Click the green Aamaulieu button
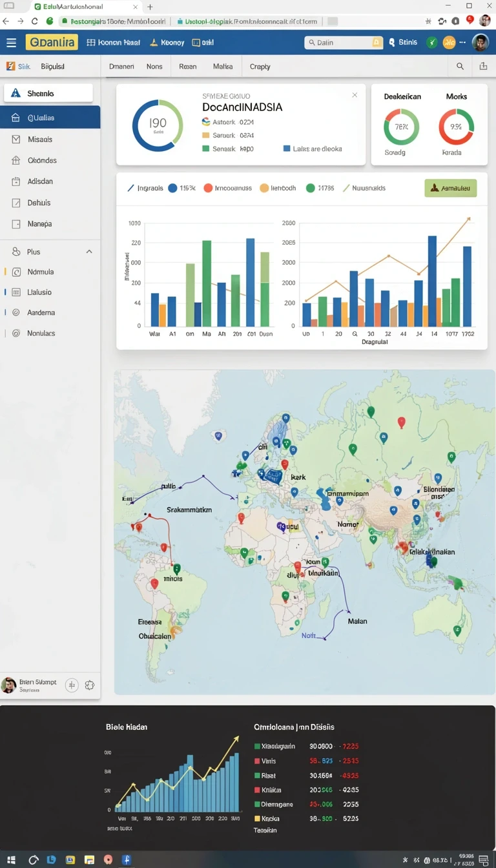 (451, 188)
